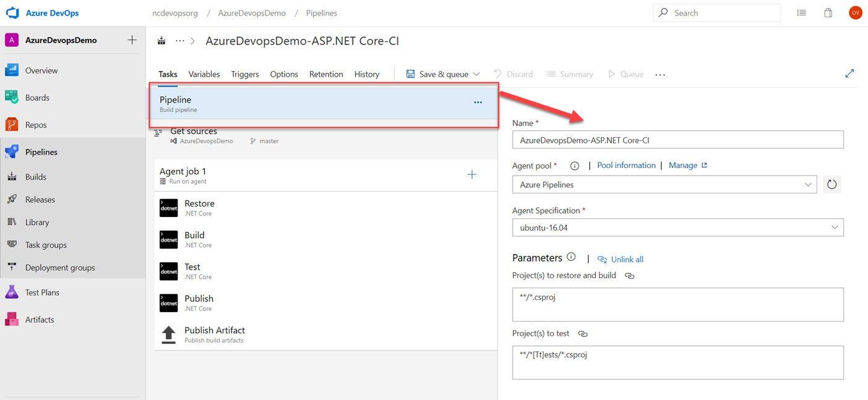Open toolbar more actions ellipsis
The width and height of the screenshot is (868, 400).
[660, 74]
